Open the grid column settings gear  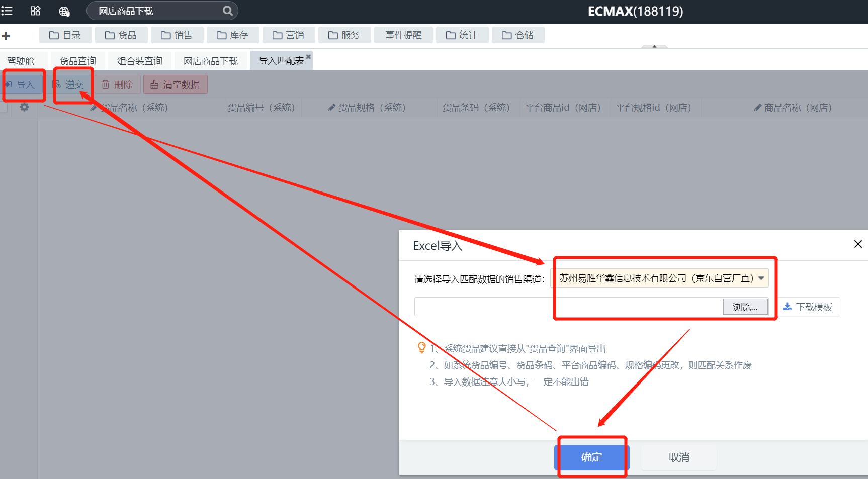point(24,107)
